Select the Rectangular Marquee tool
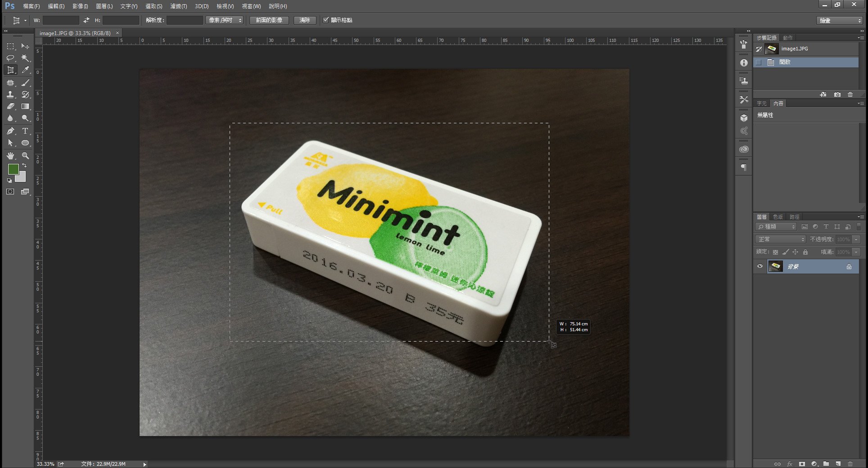868x468 pixels. [10, 46]
